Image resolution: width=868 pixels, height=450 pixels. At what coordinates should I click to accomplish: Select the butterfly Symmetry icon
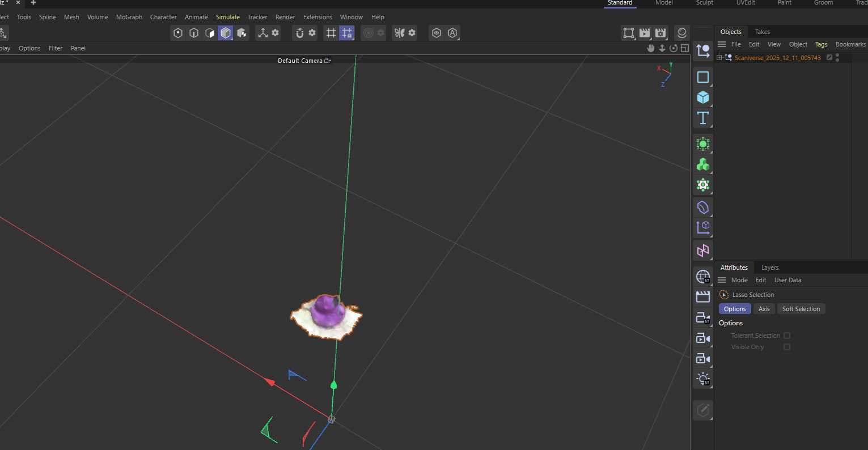(x=400, y=33)
